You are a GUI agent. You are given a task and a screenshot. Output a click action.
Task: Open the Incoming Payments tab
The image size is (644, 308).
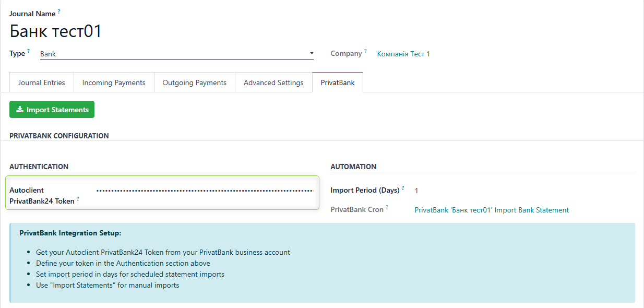pyautogui.click(x=113, y=82)
